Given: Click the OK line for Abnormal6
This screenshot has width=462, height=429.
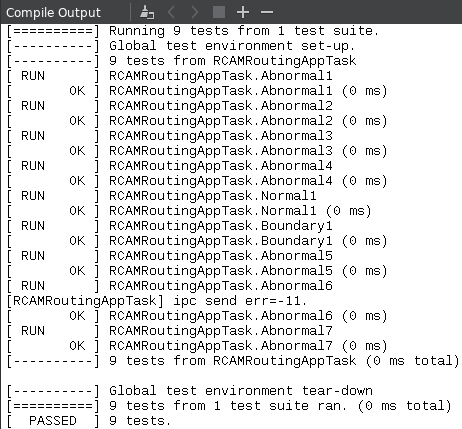Looking at the screenshot, I should point(197,316).
